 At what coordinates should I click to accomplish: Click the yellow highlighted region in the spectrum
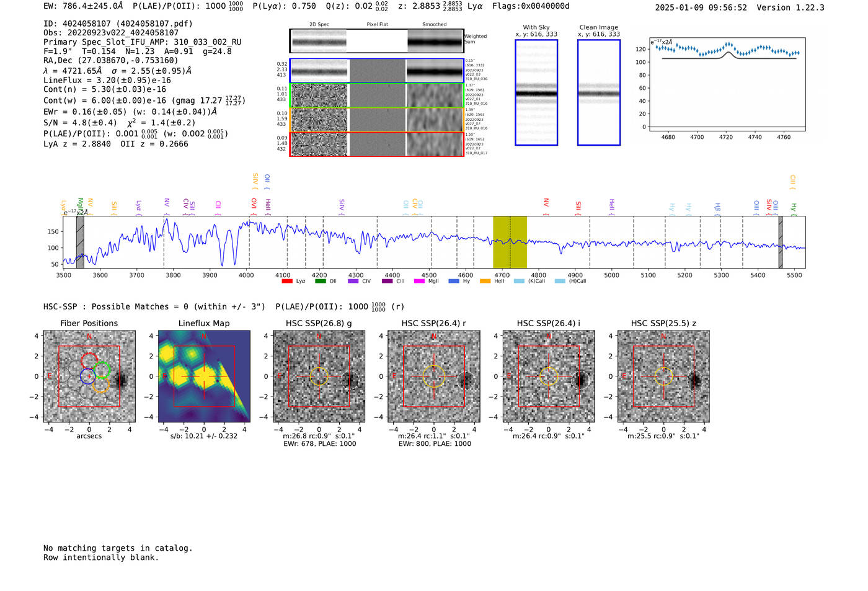(x=510, y=242)
